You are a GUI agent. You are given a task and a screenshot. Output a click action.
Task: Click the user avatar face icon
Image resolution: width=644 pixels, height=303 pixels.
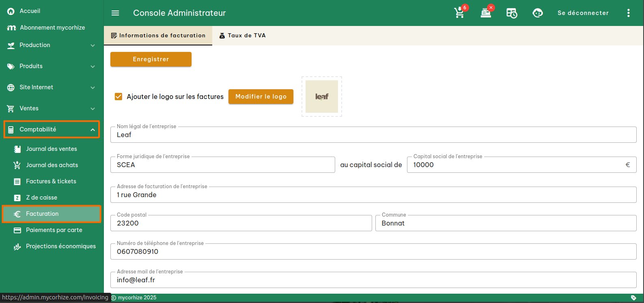[538, 13]
